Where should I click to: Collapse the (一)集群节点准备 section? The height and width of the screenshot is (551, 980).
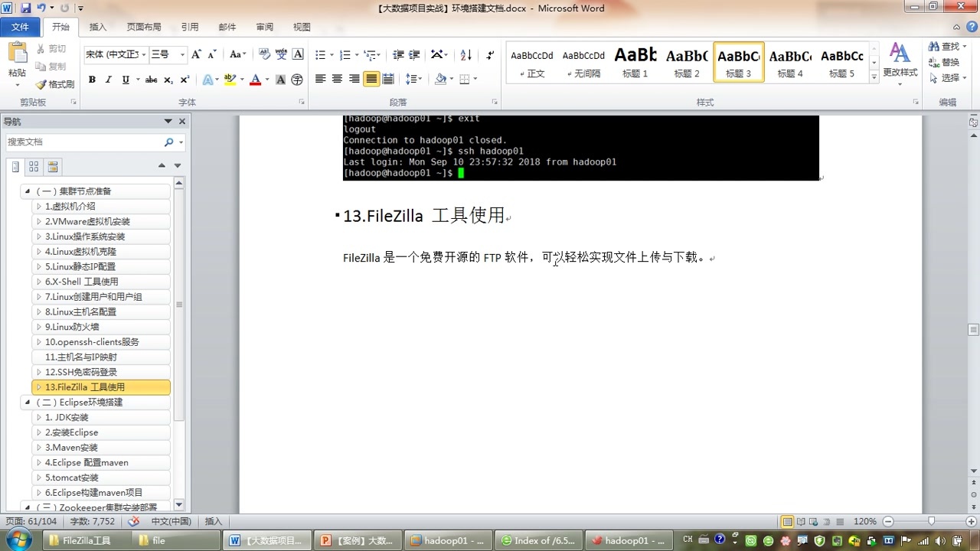pos(28,191)
